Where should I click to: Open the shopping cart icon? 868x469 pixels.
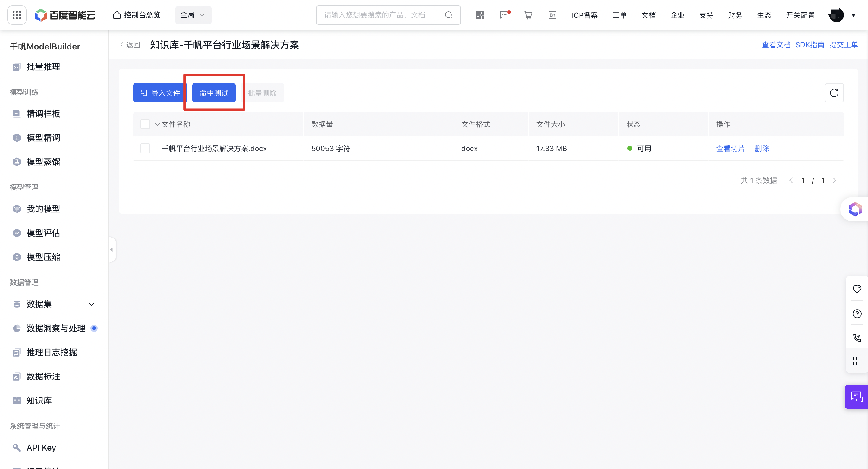click(528, 15)
